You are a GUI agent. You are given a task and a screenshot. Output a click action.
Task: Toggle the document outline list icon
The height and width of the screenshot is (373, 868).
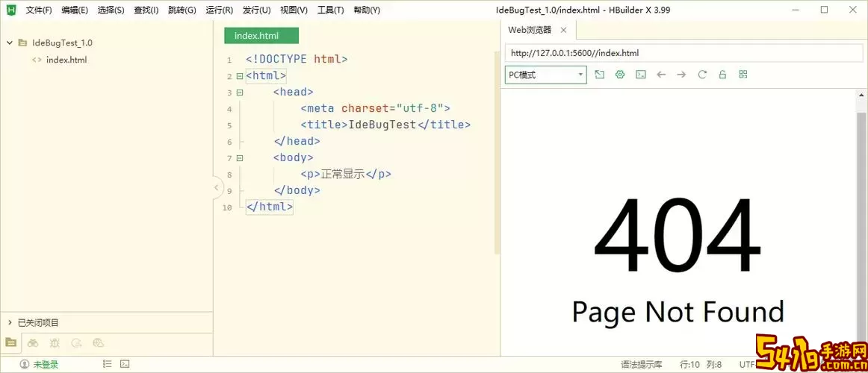click(108, 364)
